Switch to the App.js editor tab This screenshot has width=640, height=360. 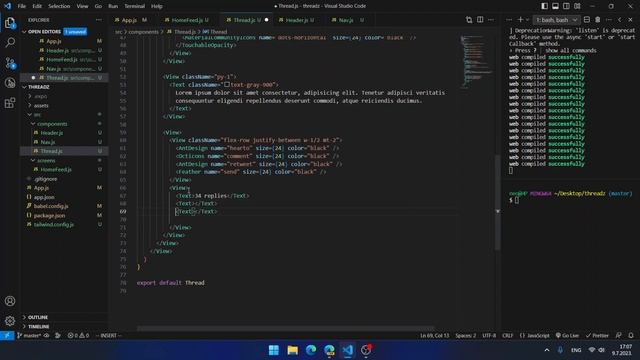coord(131,20)
